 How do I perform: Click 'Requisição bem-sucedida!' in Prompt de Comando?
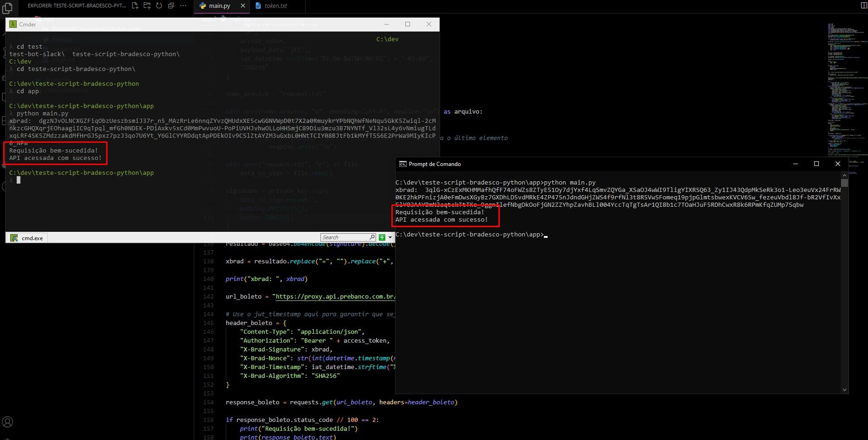440,212
